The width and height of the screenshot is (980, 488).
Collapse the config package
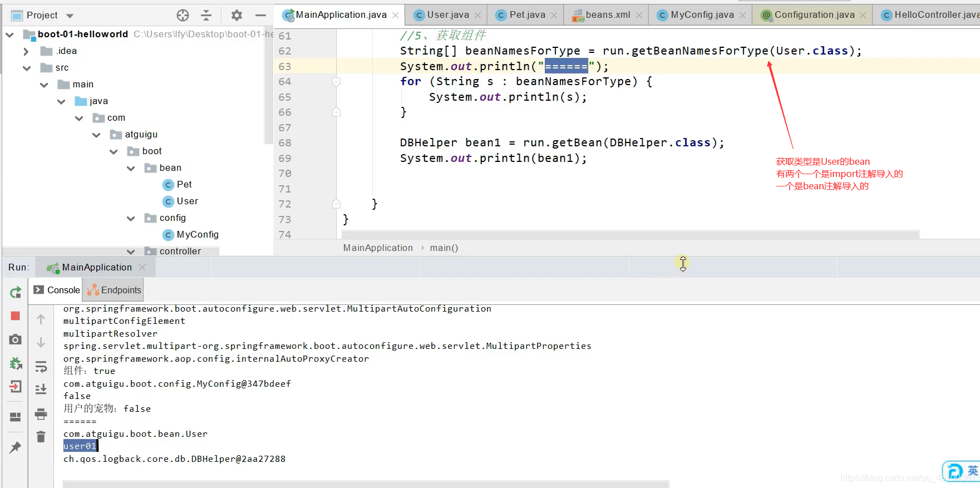point(131,218)
